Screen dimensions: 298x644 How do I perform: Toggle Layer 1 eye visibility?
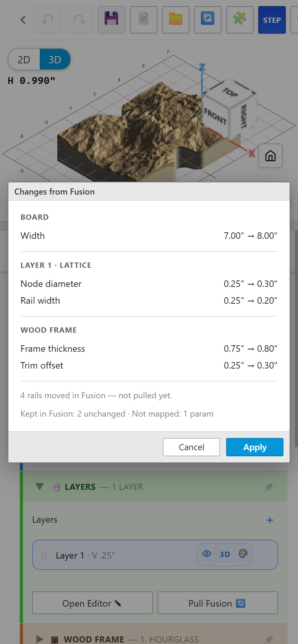(207, 554)
